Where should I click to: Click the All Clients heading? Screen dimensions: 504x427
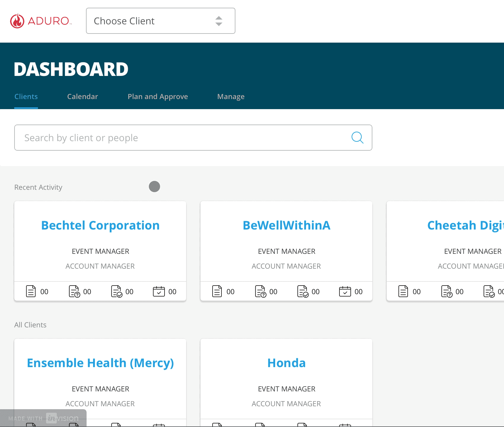[x=31, y=325]
